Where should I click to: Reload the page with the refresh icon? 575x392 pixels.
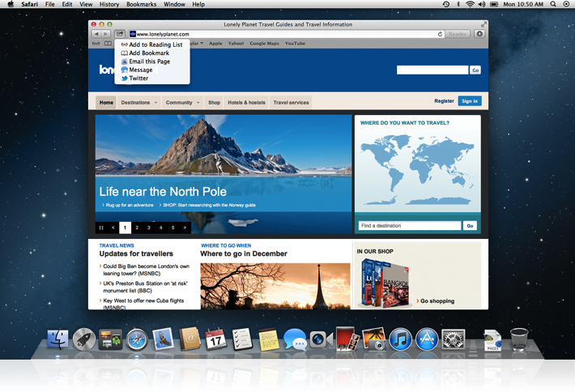(x=440, y=34)
